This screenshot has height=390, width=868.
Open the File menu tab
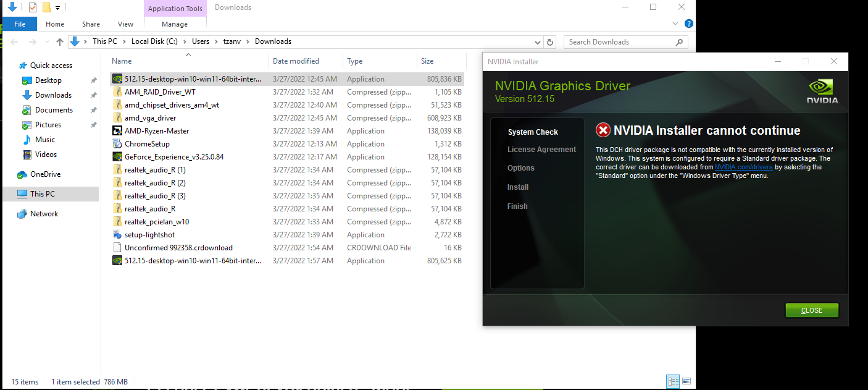[x=20, y=24]
